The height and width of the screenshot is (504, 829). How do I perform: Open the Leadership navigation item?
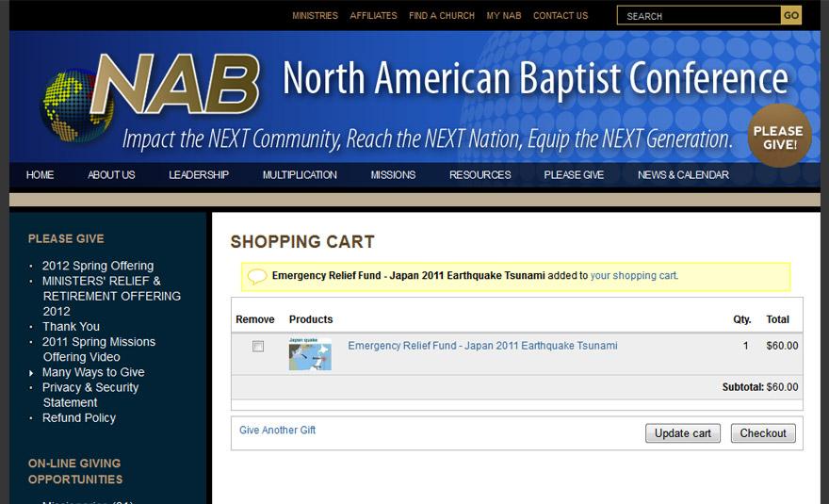199,175
